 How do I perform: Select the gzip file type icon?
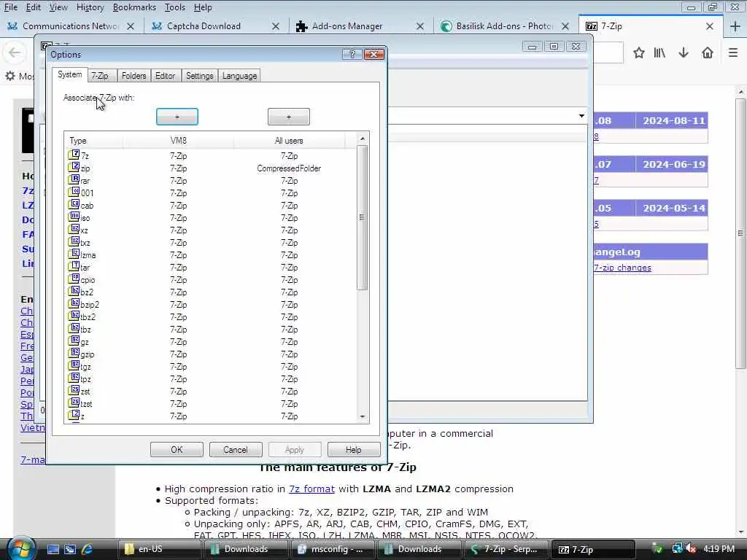tap(74, 353)
